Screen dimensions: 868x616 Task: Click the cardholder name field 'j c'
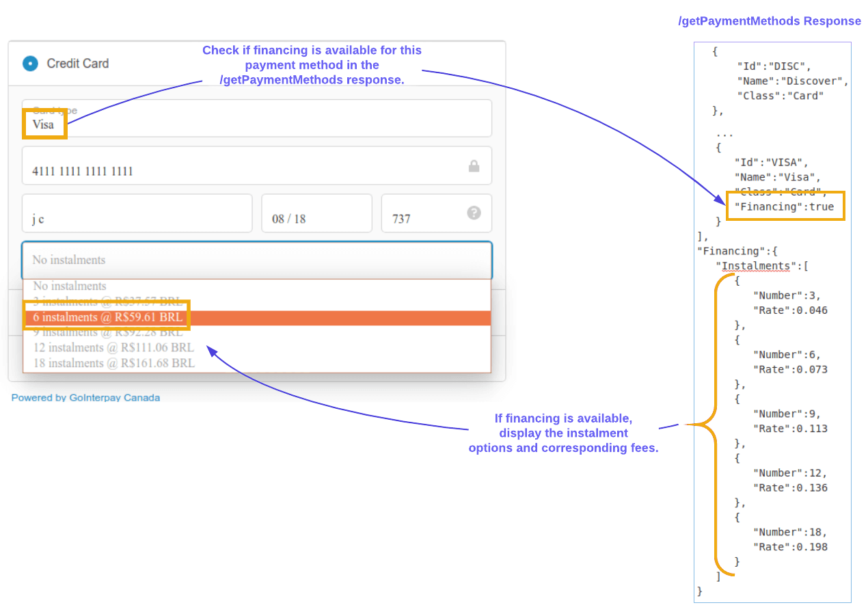137,213
